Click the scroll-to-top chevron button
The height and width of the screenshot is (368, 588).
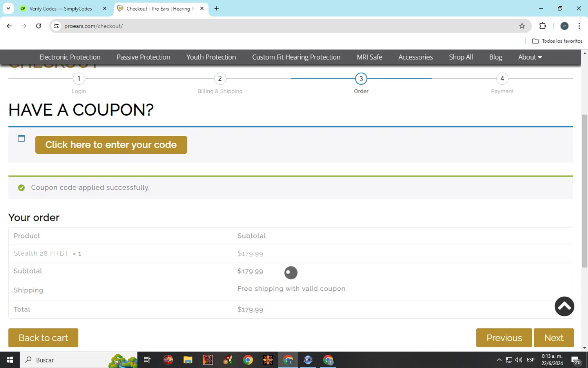pyautogui.click(x=564, y=306)
